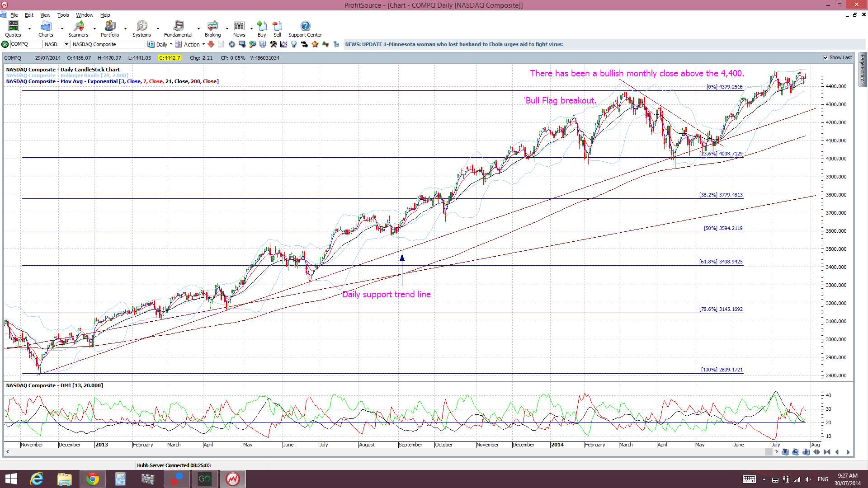868x488 pixels.
Task: Click the green Go button beside COMPQ
Action: click(x=5, y=44)
